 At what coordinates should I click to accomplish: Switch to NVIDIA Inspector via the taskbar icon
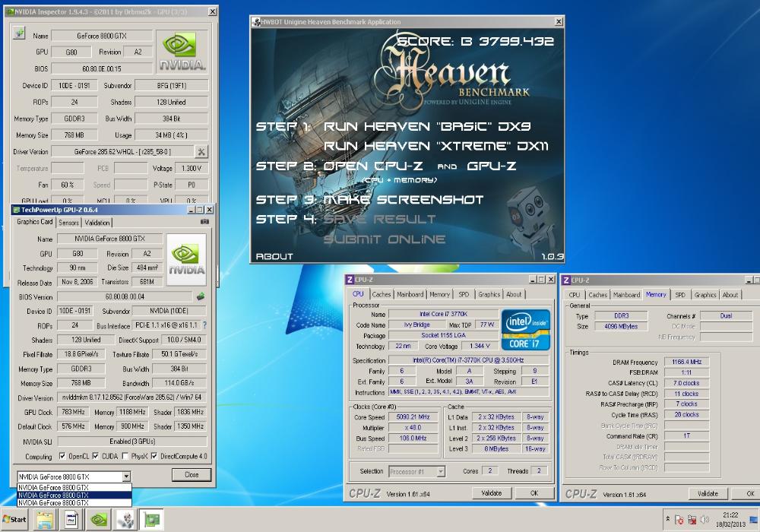click(x=99, y=520)
